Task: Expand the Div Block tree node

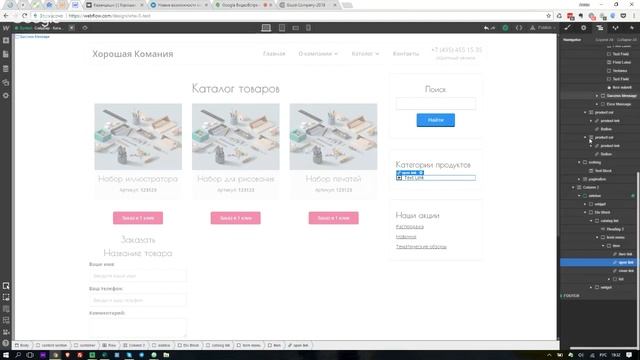Action: click(585, 212)
